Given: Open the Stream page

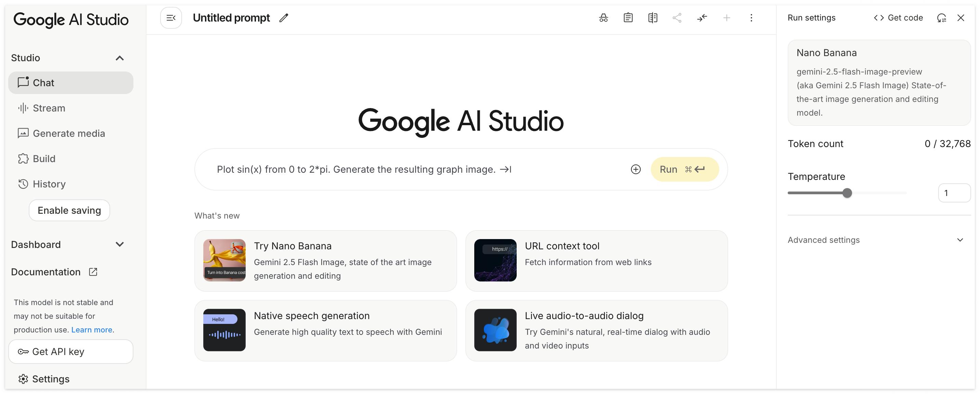Looking at the screenshot, I should point(49,108).
